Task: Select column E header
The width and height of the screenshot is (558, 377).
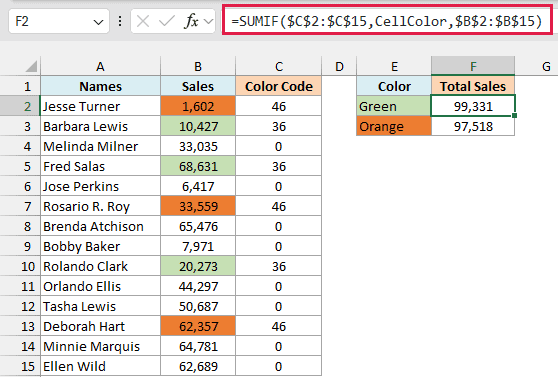Action: tap(394, 66)
